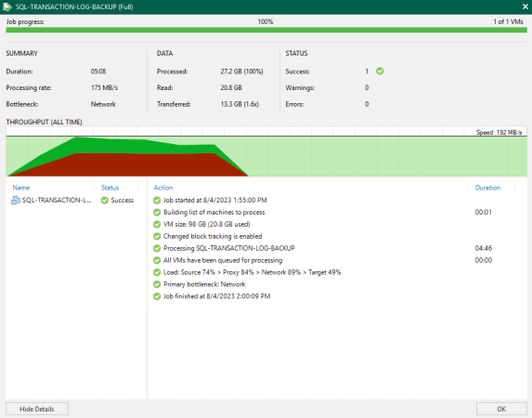
Task: Click the Warnings count 0
Action: 367,87
